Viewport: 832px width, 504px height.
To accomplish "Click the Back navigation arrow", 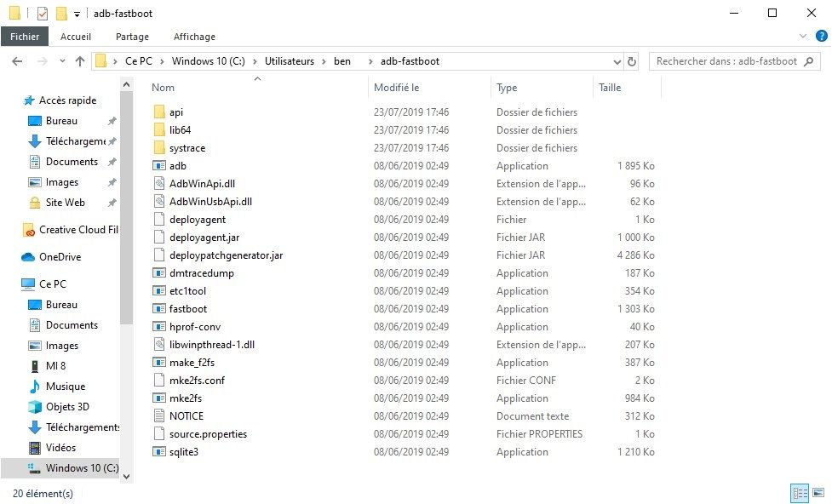I will point(17,61).
